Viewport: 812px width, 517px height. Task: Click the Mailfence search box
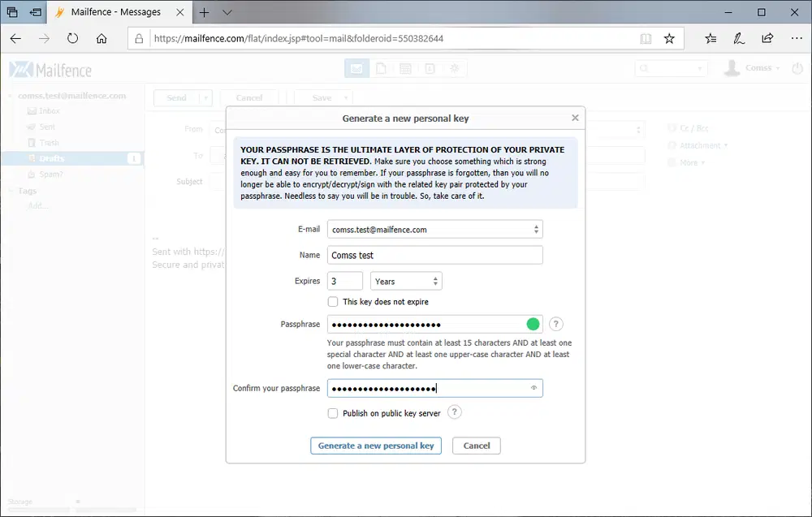(x=672, y=68)
